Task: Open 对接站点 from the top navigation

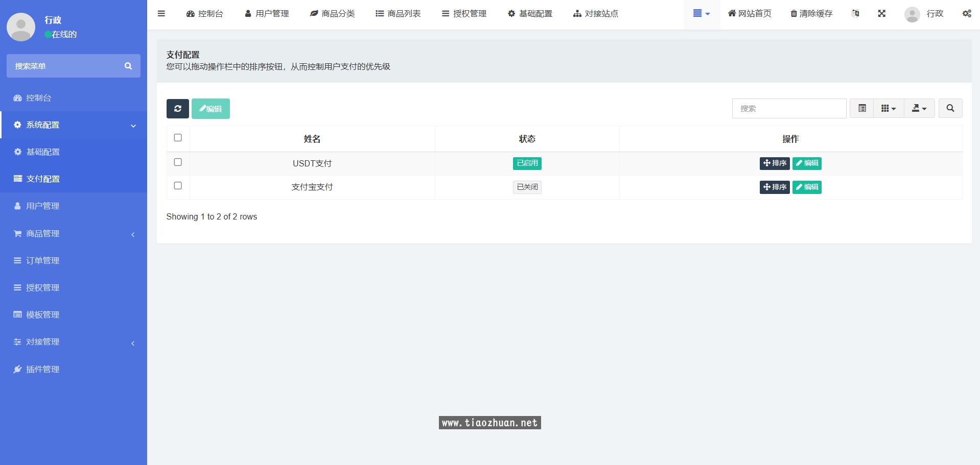Action: 595,13
